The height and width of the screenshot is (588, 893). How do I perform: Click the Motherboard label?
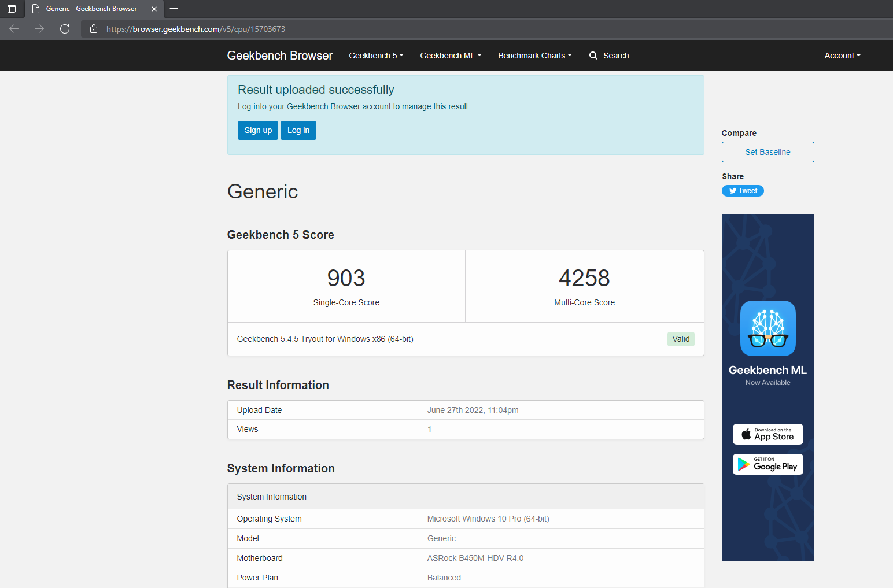[x=260, y=558]
